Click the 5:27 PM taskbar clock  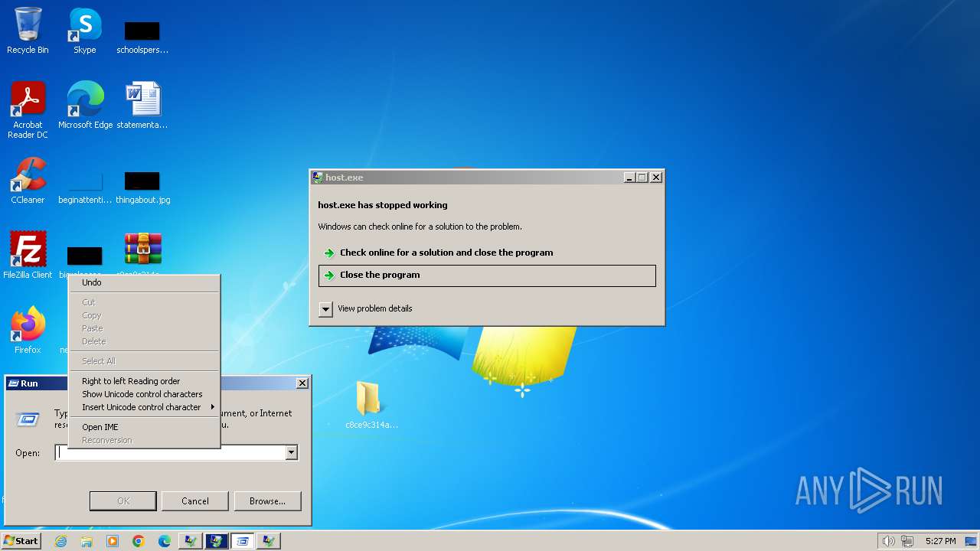click(940, 541)
